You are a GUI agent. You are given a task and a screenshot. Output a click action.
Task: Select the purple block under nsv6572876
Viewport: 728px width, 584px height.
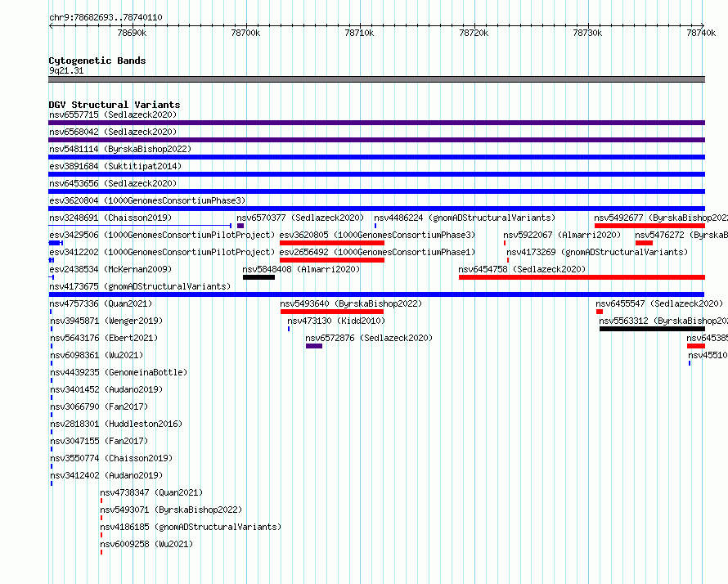pyautogui.click(x=314, y=346)
